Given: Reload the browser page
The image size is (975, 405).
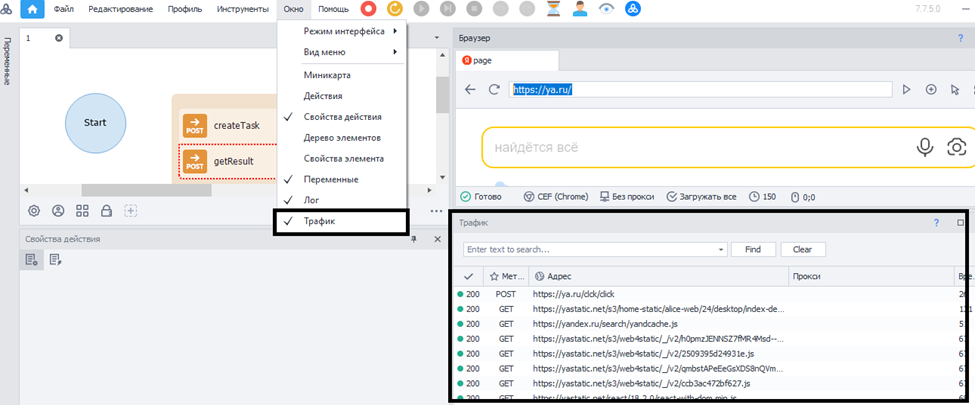Looking at the screenshot, I should coord(494,89).
